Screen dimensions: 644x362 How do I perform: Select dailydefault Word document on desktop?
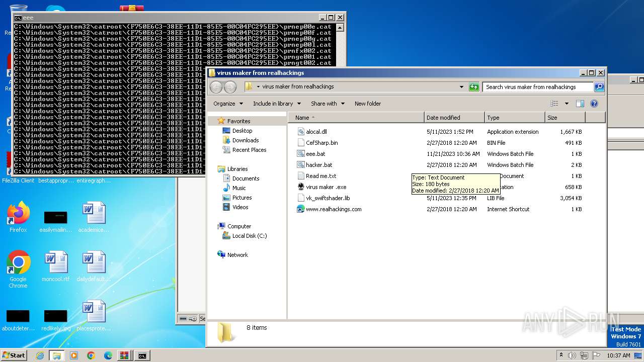[94, 266]
